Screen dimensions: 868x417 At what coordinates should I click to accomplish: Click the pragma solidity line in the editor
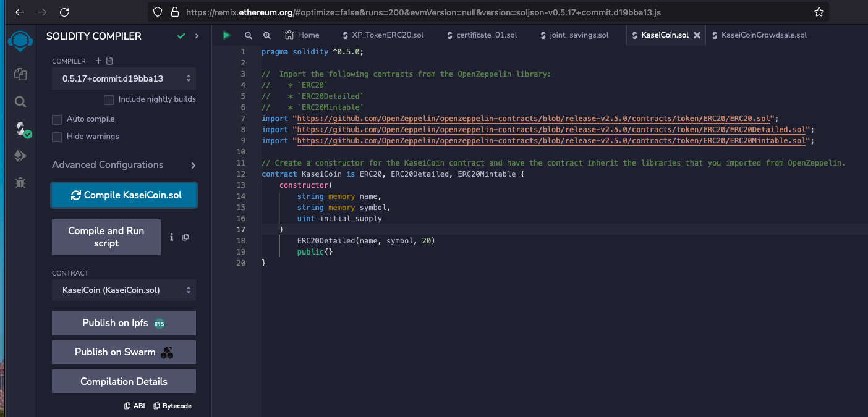[313, 52]
